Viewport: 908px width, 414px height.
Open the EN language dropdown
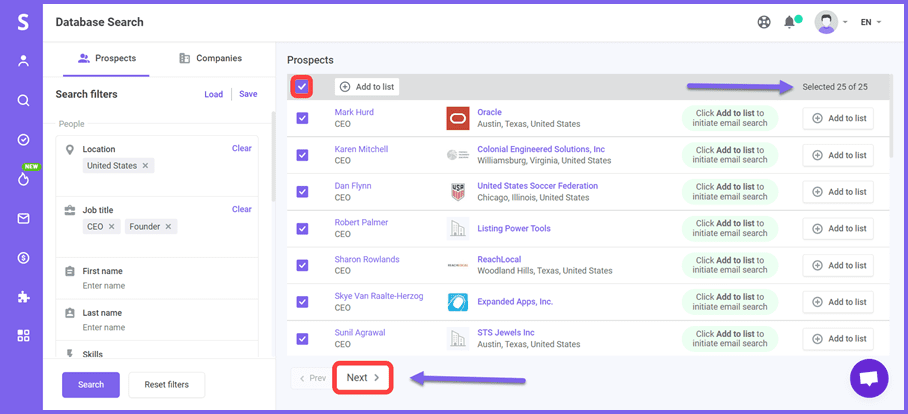click(870, 22)
